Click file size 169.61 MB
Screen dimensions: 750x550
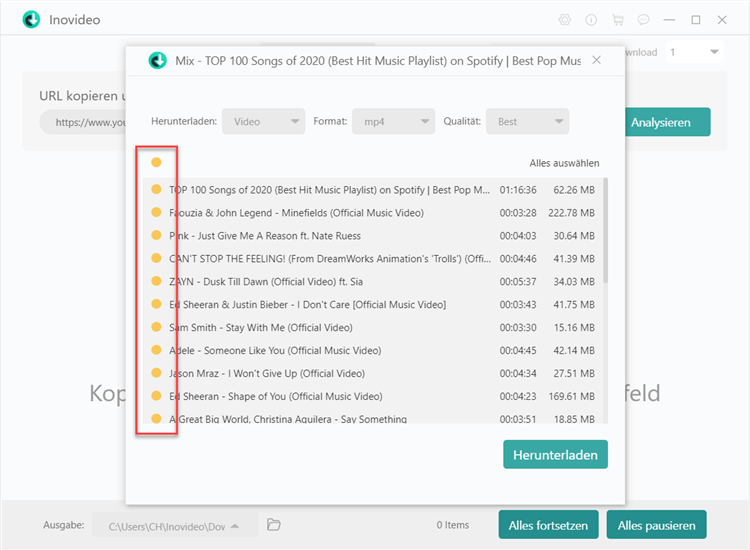coord(571,396)
